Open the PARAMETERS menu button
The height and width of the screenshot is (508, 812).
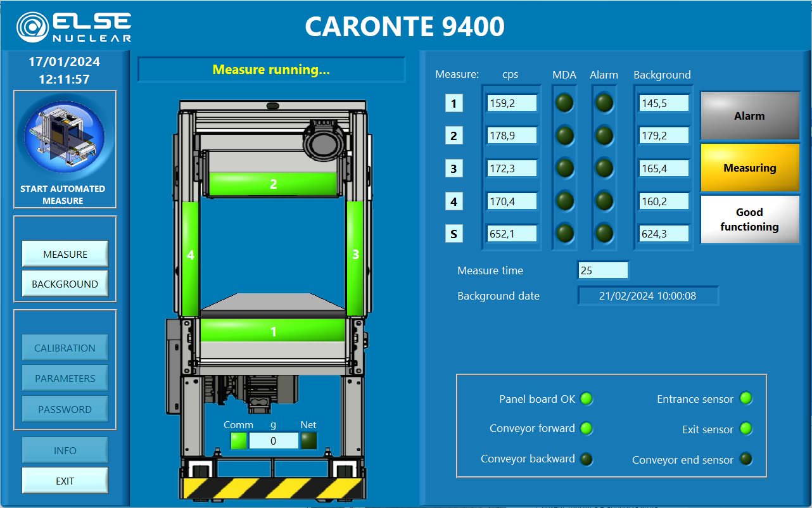point(65,378)
